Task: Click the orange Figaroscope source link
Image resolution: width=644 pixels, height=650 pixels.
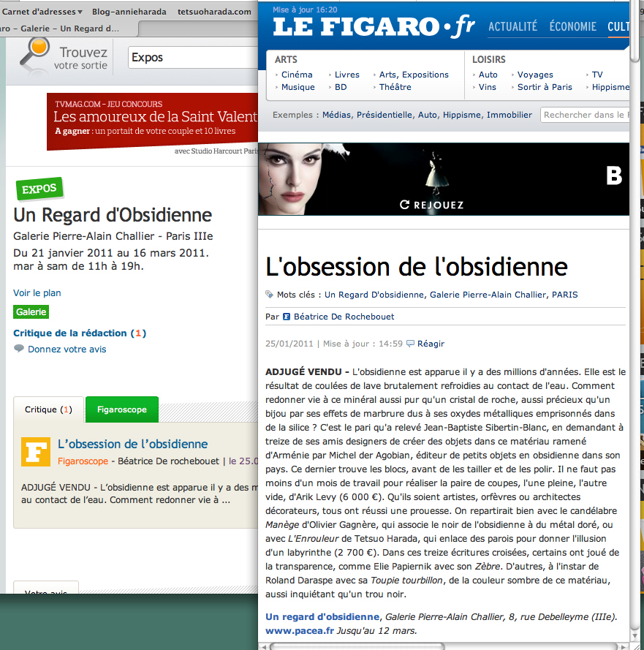Action: pos(83,461)
